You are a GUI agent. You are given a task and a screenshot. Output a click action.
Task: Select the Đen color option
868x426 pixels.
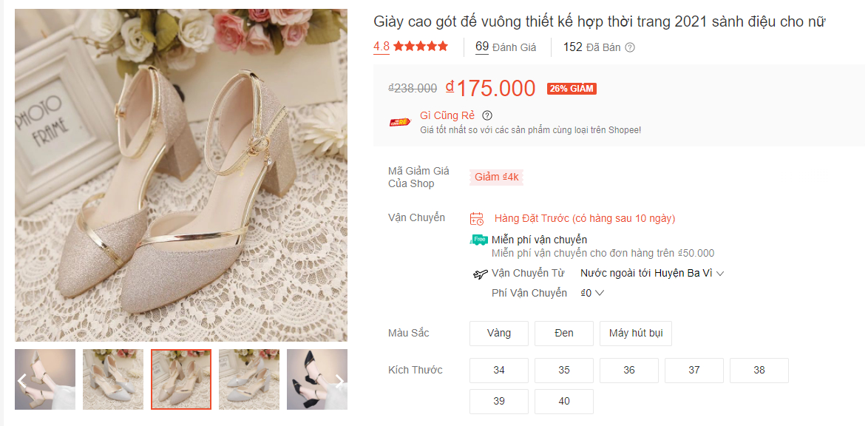pyautogui.click(x=564, y=333)
